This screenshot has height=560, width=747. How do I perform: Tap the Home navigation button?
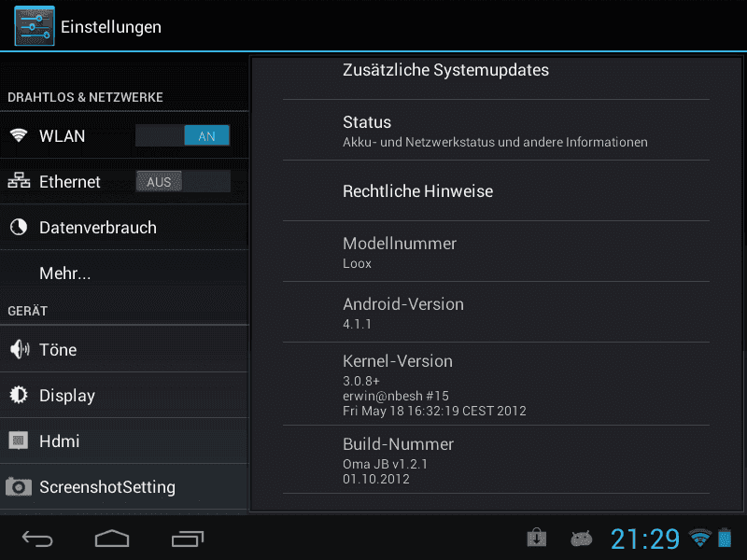[112, 539]
